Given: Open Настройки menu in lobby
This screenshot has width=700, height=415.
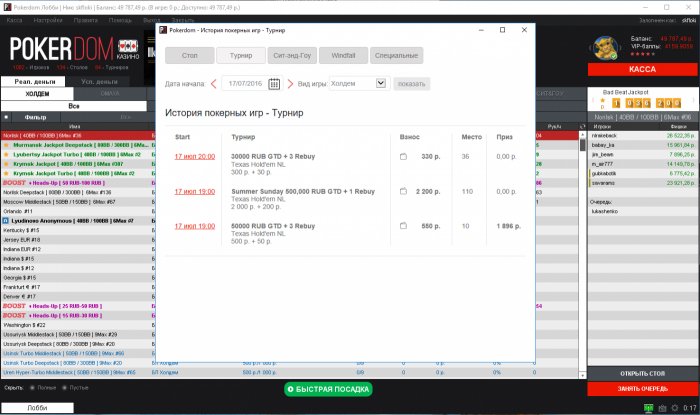Looking at the screenshot, I should point(48,21).
